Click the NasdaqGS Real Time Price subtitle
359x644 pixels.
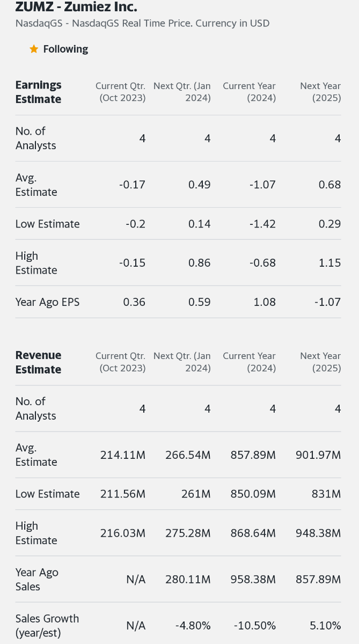(142, 24)
